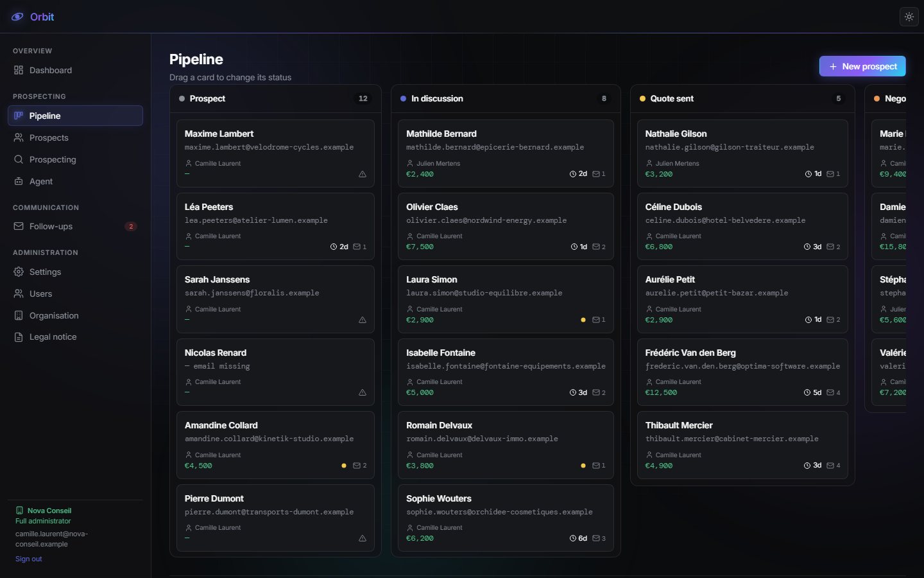Click the email icon on Frédéric Van den Berg's card
924x578 pixels.
click(x=830, y=392)
